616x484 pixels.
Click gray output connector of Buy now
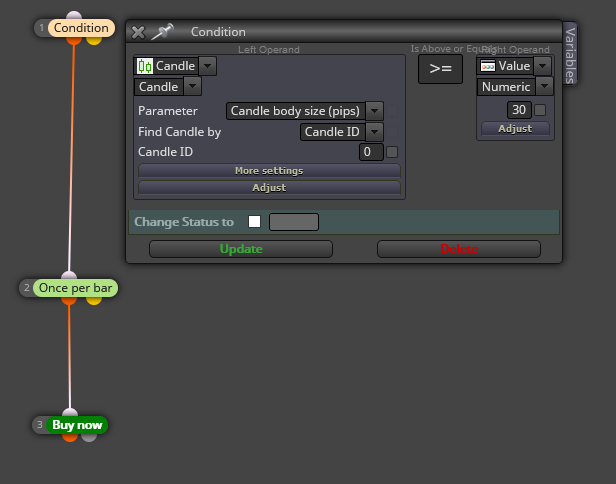[x=89, y=437]
